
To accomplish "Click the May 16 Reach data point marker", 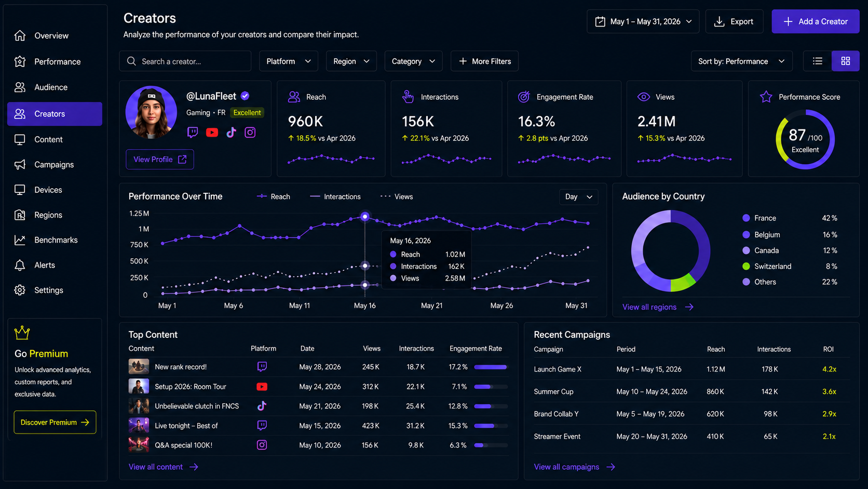I will click(365, 216).
